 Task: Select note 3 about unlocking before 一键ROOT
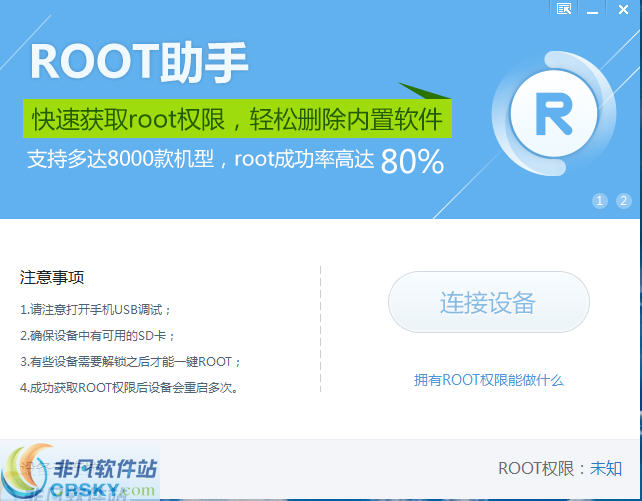pos(130,361)
